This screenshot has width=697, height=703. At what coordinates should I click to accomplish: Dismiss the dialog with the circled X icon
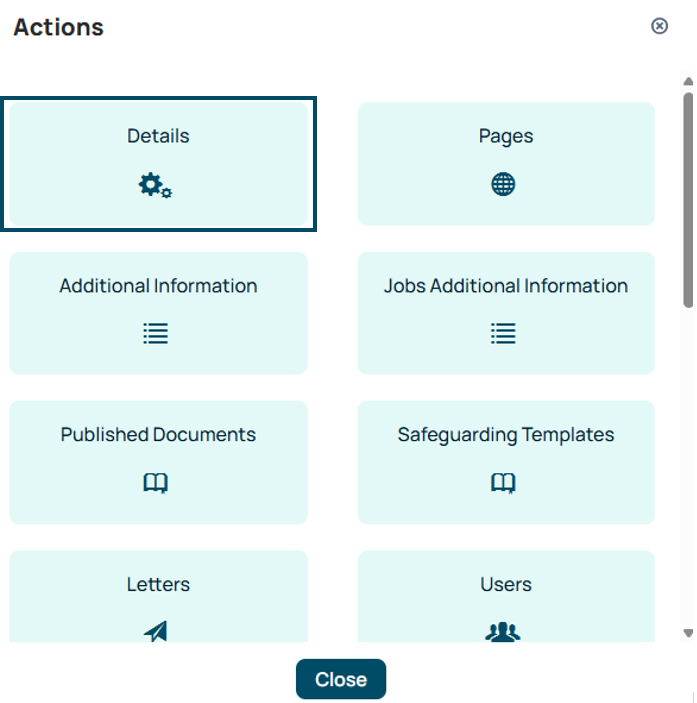click(x=659, y=26)
